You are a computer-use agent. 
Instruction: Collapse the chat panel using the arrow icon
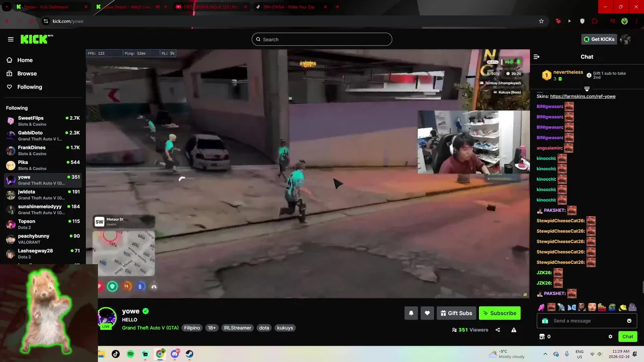coord(536,57)
